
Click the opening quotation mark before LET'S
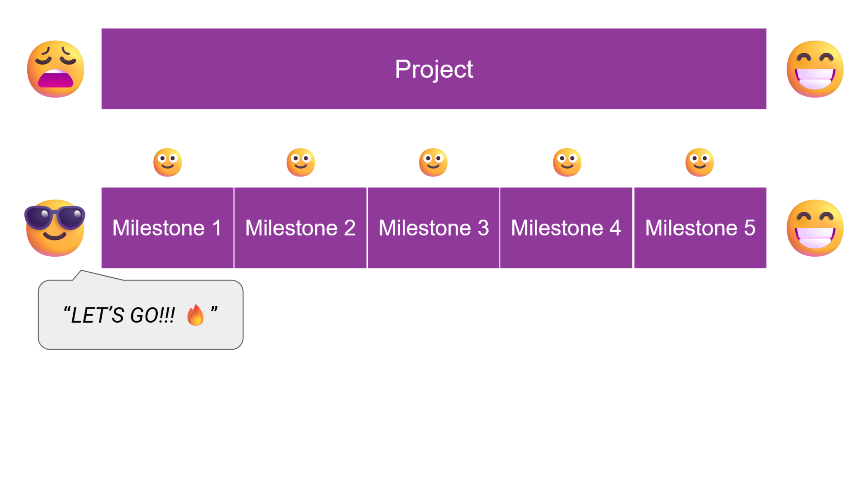[x=67, y=310]
